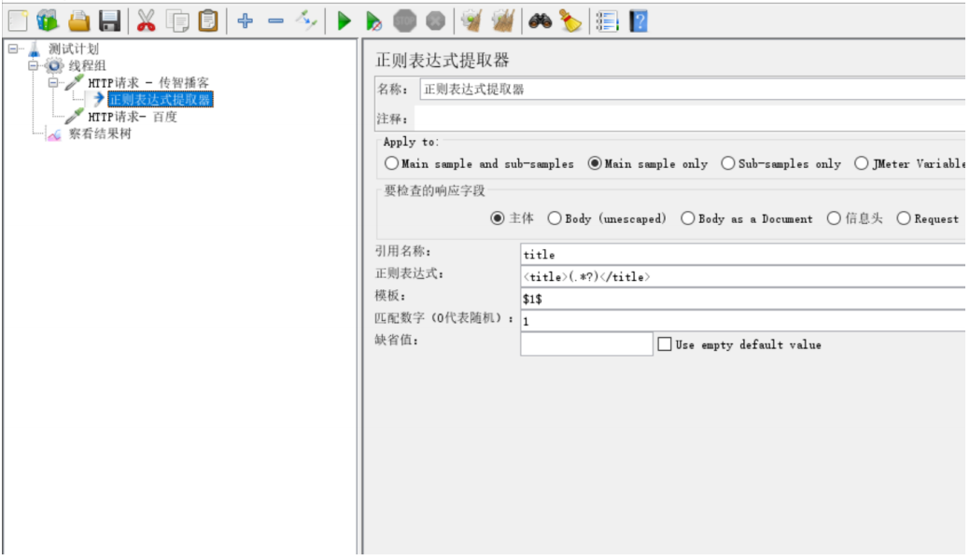Start the test with green play icon
970x560 pixels.
click(x=344, y=21)
